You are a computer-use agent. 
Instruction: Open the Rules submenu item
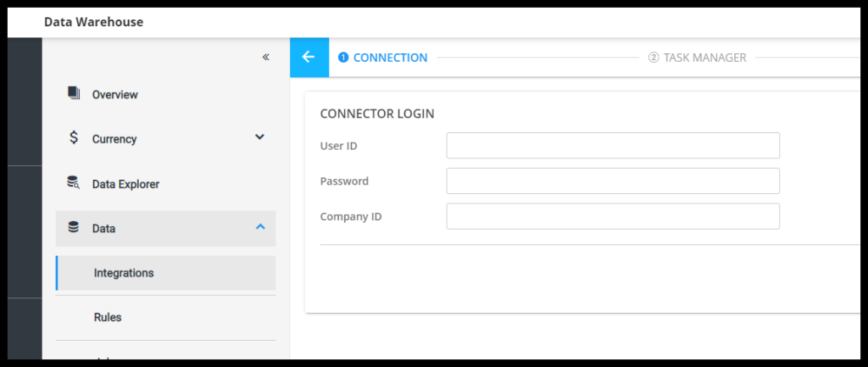click(x=108, y=317)
